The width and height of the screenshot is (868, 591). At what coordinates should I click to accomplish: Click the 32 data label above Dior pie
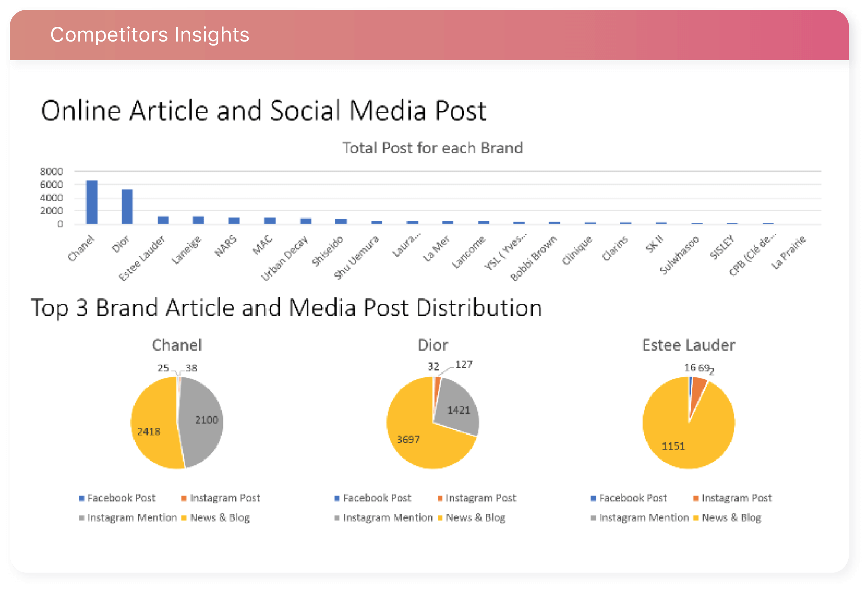pyautogui.click(x=433, y=366)
